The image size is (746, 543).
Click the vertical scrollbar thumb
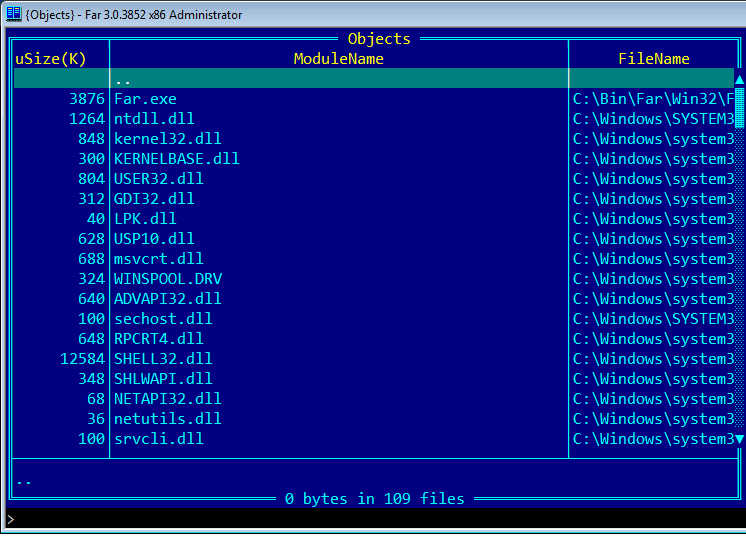click(x=739, y=108)
